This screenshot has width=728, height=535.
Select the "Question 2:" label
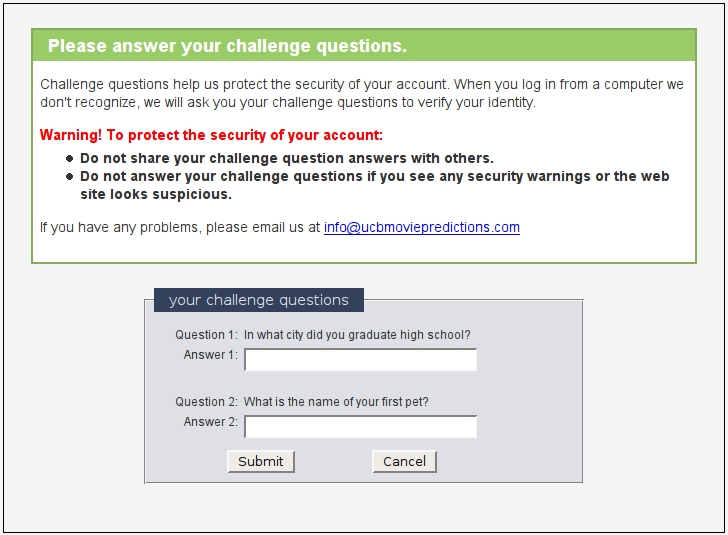pos(206,402)
